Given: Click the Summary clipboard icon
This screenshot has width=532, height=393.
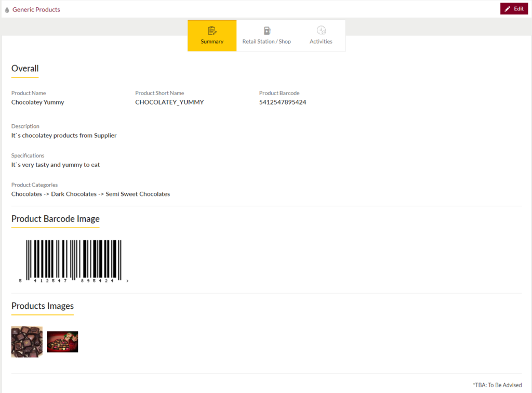Looking at the screenshot, I should 212,31.
